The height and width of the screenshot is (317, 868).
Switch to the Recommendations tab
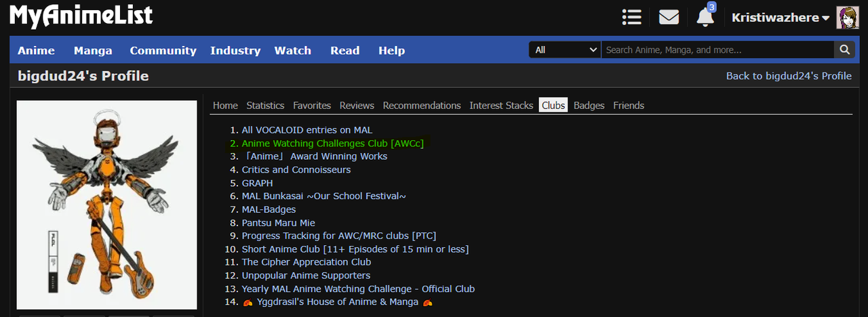pyautogui.click(x=422, y=105)
